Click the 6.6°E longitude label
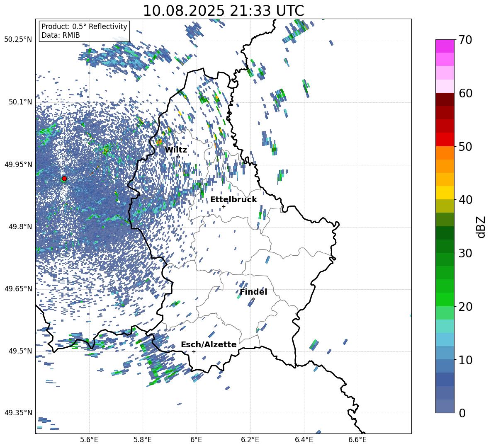491x448 pixels. tap(357, 440)
